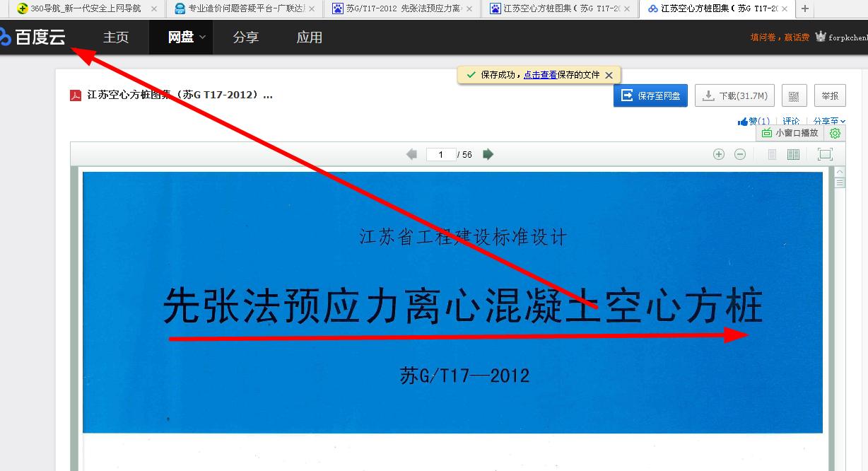Click the document cover page

(452, 302)
